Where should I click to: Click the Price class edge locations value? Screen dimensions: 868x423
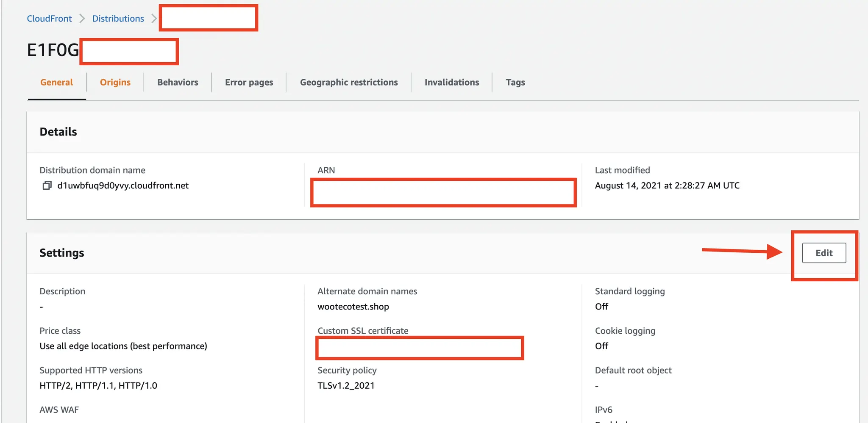pyautogui.click(x=123, y=346)
